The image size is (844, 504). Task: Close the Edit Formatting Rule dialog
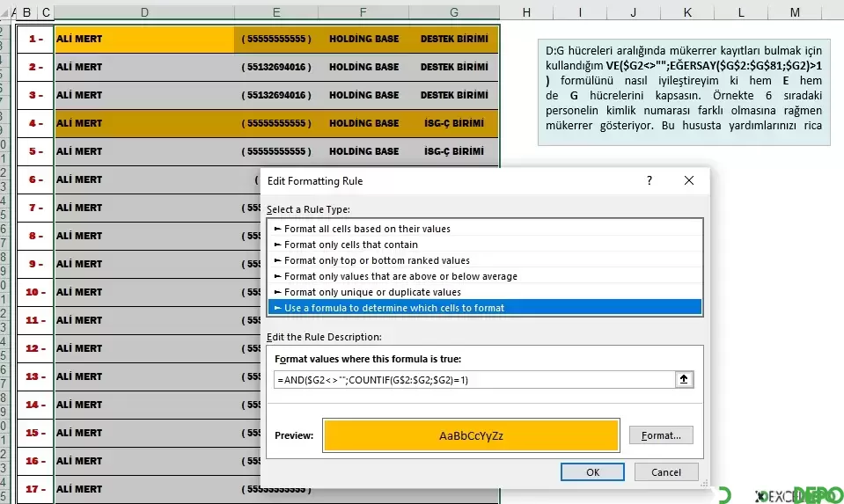coord(689,180)
